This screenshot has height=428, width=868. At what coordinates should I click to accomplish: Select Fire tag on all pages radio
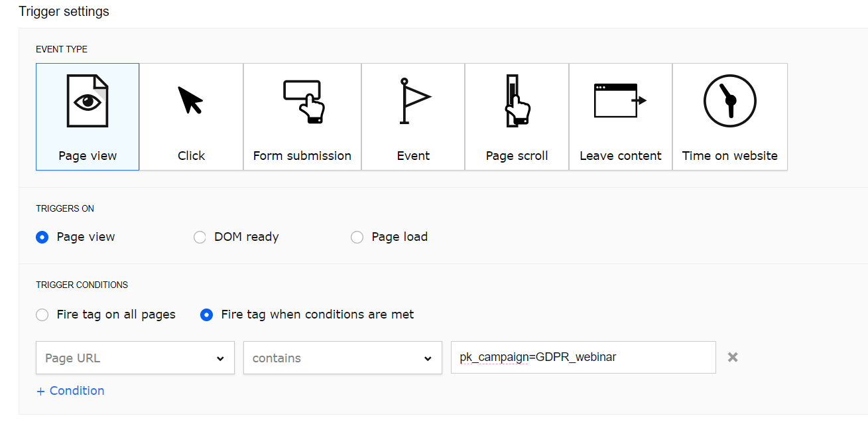point(42,315)
